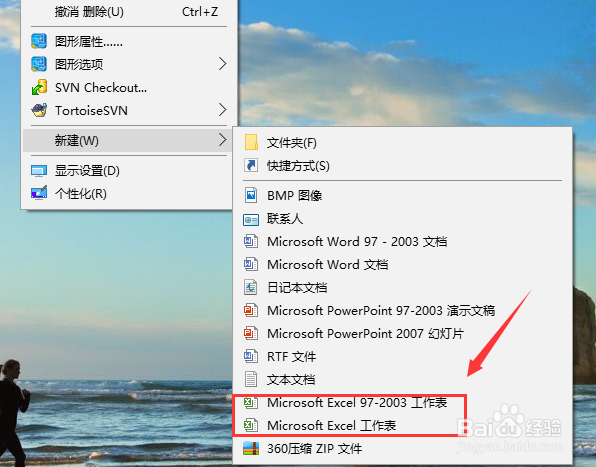The image size is (596, 467).
Task: Create a new Microsoft Word 文档
Action: (x=403, y=264)
